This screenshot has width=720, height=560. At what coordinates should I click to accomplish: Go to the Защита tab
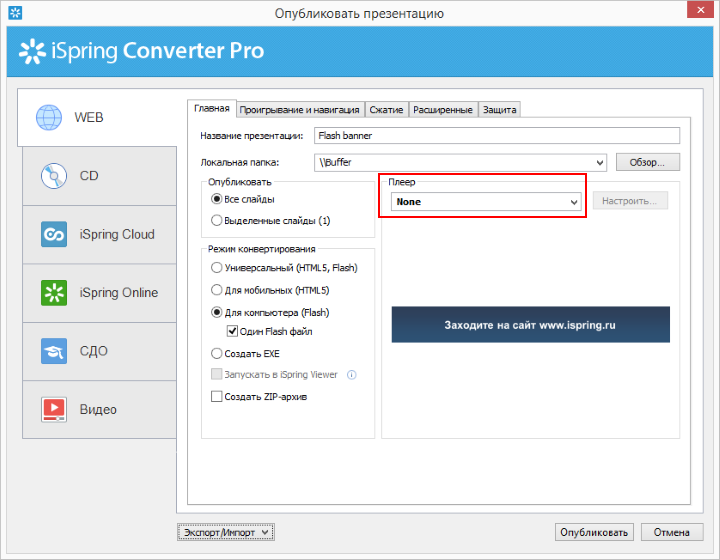500,110
